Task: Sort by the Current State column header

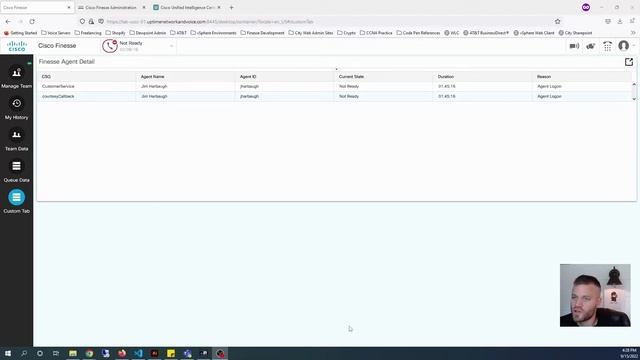Action: [351, 76]
